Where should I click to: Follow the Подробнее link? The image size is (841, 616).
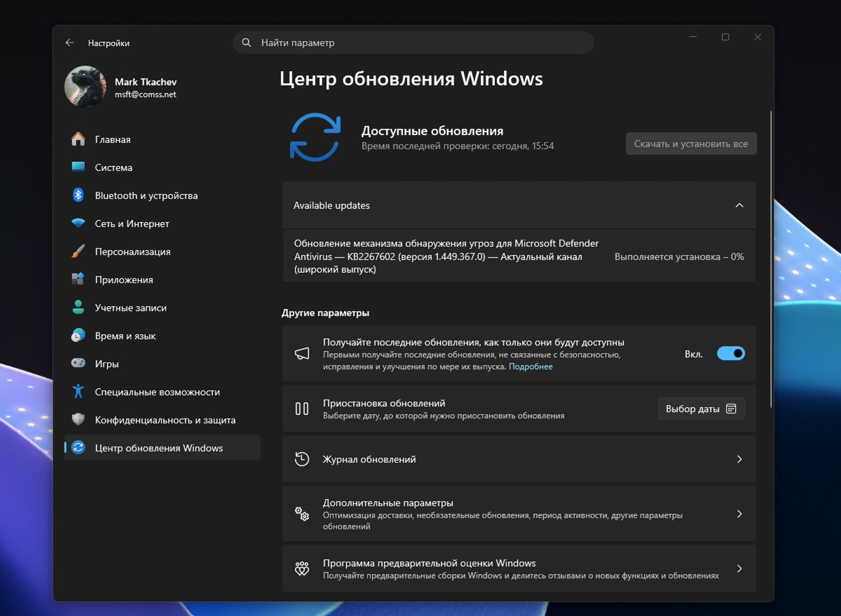(x=530, y=367)
